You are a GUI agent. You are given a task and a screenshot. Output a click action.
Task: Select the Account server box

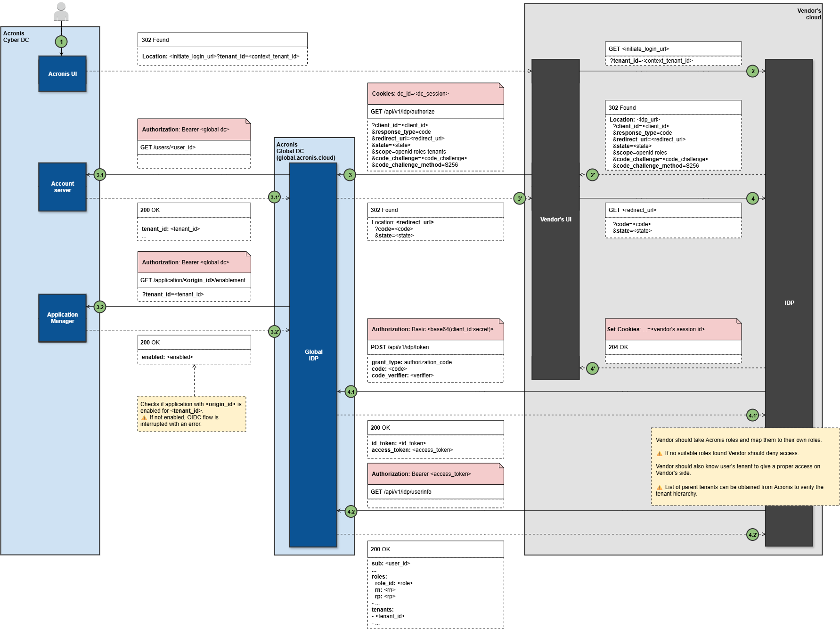(x=62, y=187)
